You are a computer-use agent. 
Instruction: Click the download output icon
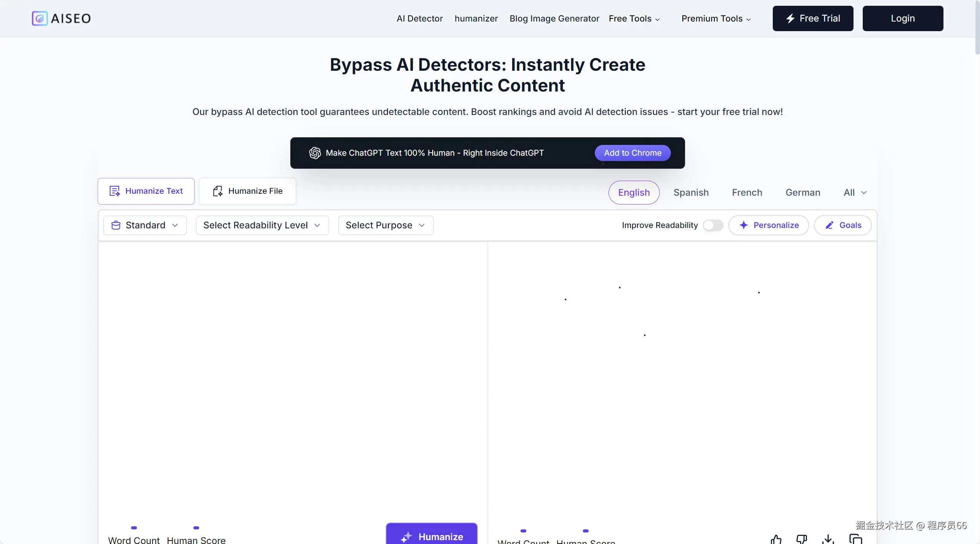click(828, 539)
